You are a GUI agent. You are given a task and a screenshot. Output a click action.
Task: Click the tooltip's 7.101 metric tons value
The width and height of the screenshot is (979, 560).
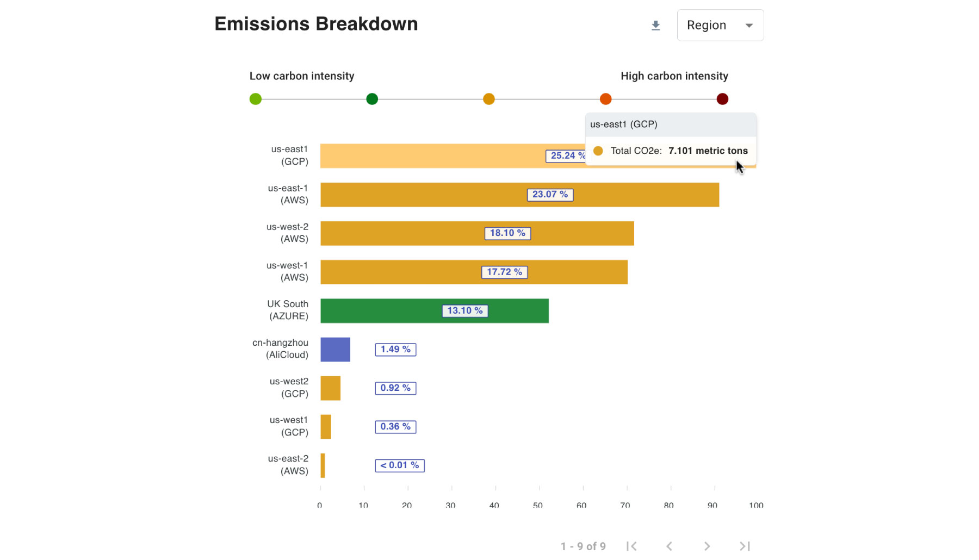(x=708, y=151)
